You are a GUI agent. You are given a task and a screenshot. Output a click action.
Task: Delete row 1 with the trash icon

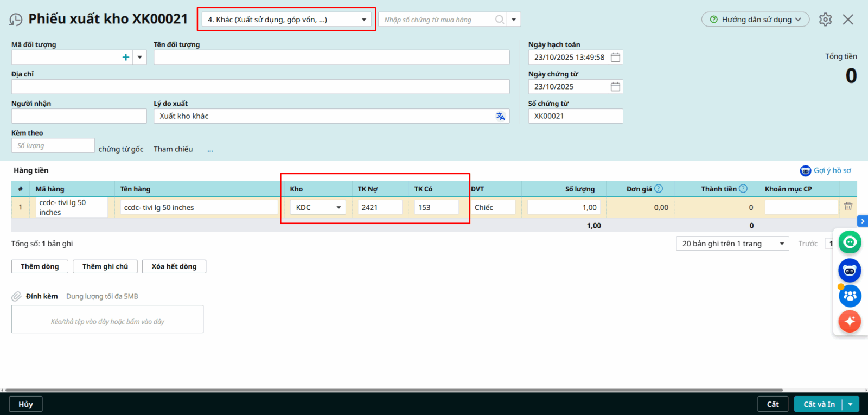pos(848,207)
